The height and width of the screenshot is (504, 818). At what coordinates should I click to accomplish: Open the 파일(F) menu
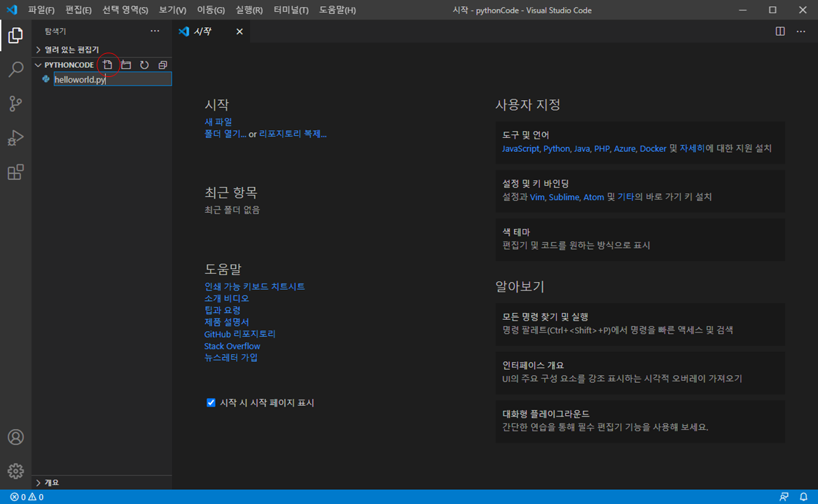(x=41, y=10)
